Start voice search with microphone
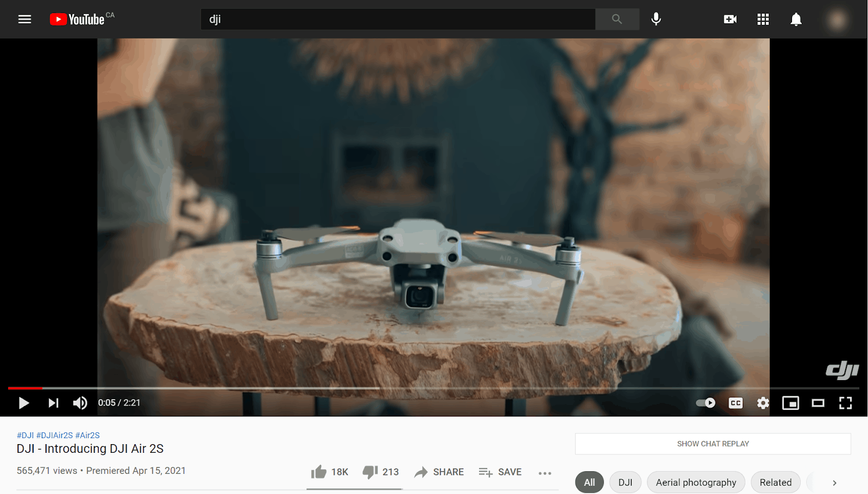 tap(656, 20)
